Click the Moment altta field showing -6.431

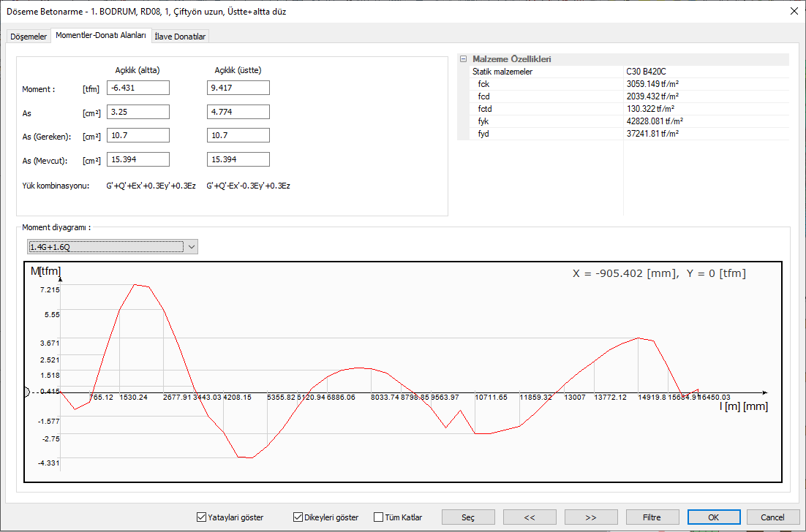pos(138,88)
